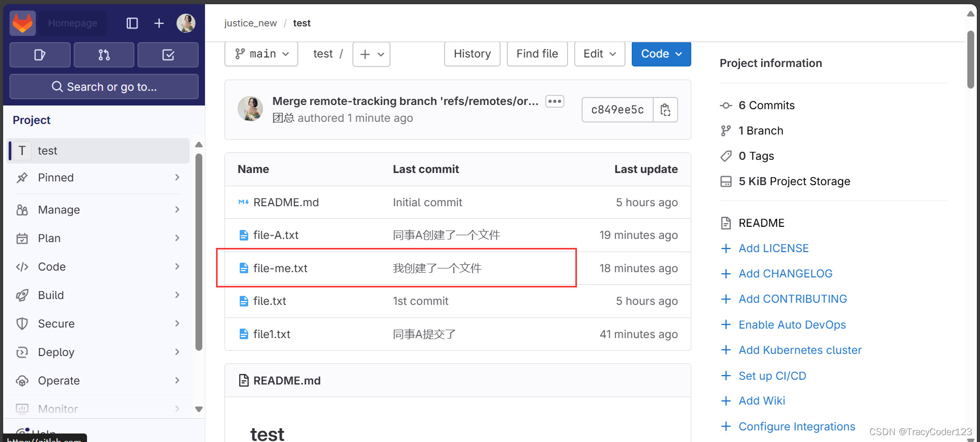The height and width of the screenshot is (442, 980).
Task: Click the Pinned pin icon
Action: (x=22, y=178)
